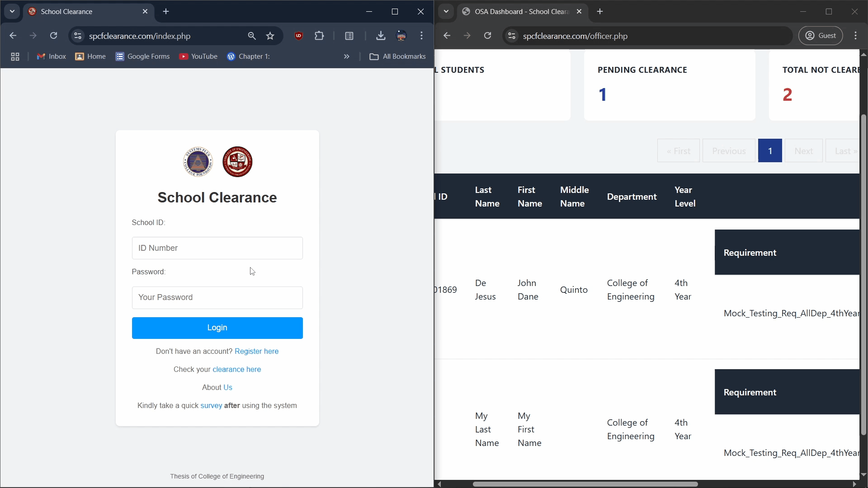868x488 pixels.
Task: Click the clearance here link
Action: pos(236,369)
